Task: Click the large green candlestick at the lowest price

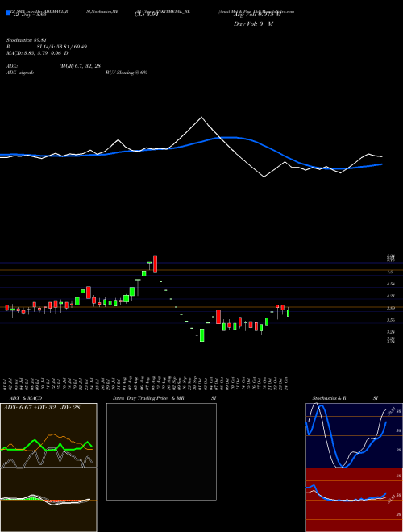Action: pyautogui.click(x=201, y=335)
